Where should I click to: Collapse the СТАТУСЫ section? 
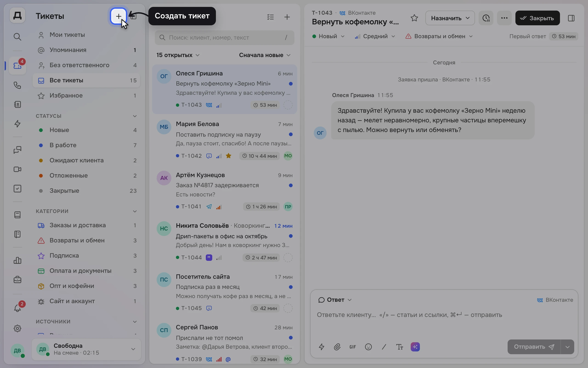coord(135,116)
